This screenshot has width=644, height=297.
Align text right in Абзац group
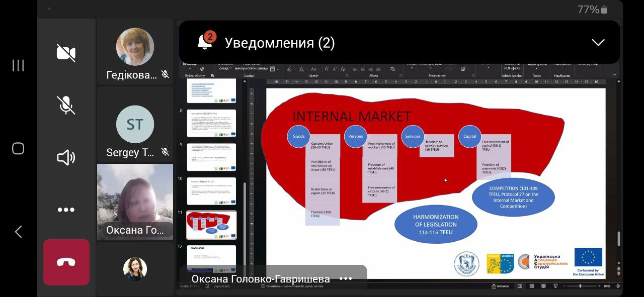[x=371, y=69]
